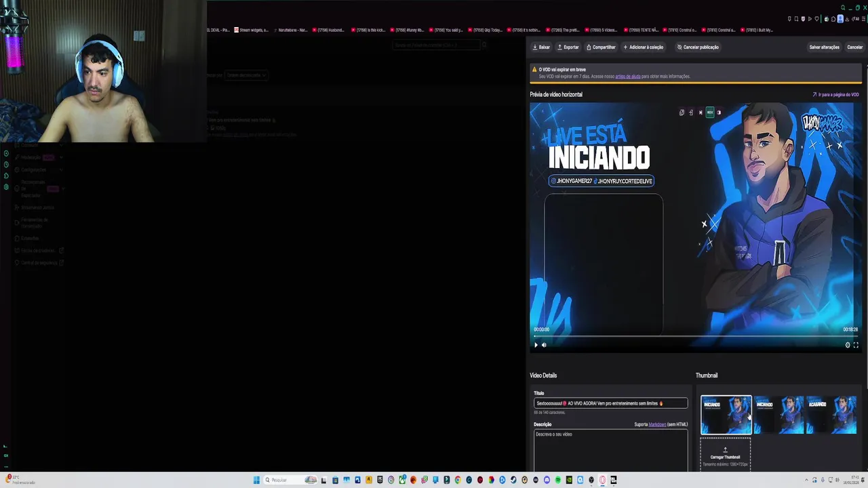Switch to the I Built My browser tab
Viewport: 868px width, 488px height.
coord(757,30)
